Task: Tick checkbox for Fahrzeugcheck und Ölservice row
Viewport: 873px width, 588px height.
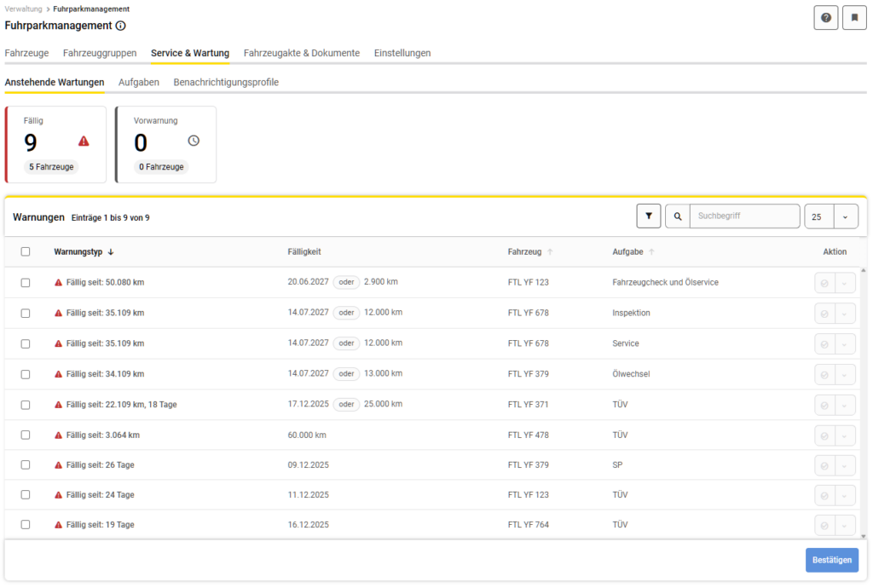Action: (x=26, y=282)
